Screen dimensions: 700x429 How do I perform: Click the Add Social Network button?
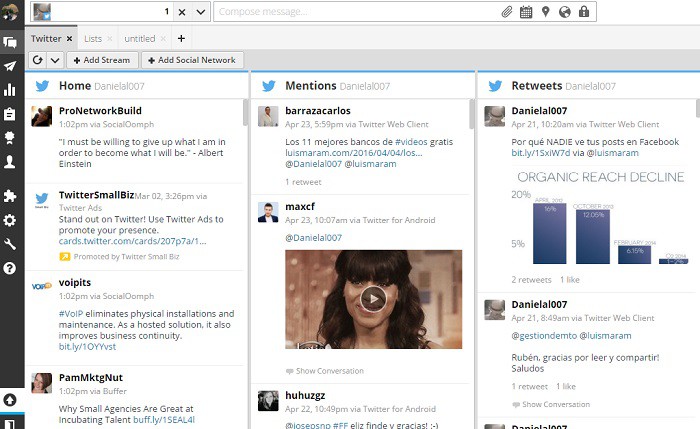click(192, 60)
